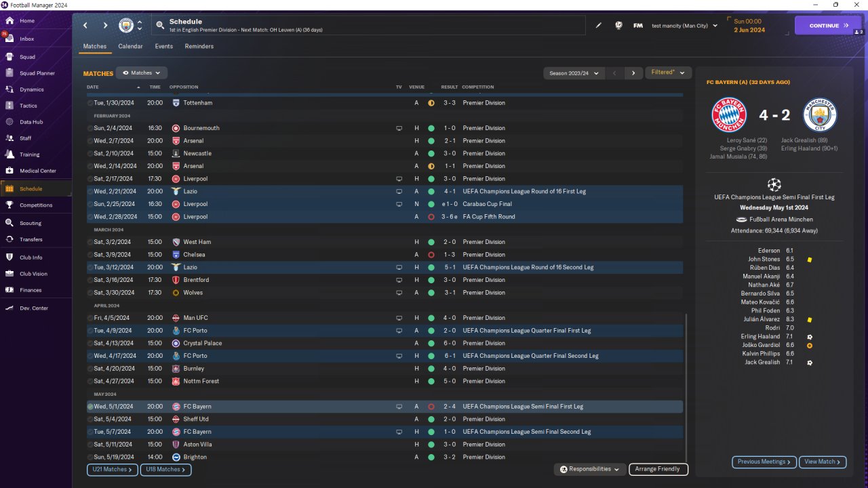Switch to the Calendar tab
The height and width of the screenshot is (488, 868).
(130, 47)
